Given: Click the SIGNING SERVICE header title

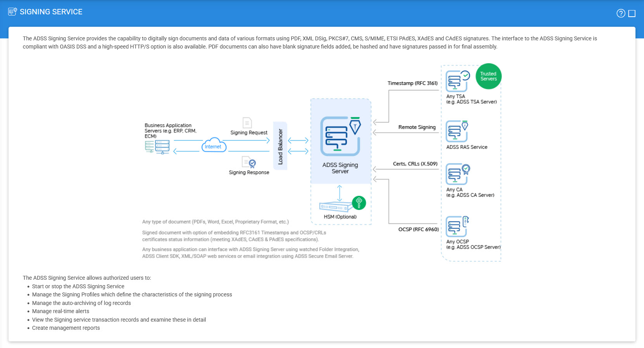Looking at the screenshot, I should coord(51,12).
